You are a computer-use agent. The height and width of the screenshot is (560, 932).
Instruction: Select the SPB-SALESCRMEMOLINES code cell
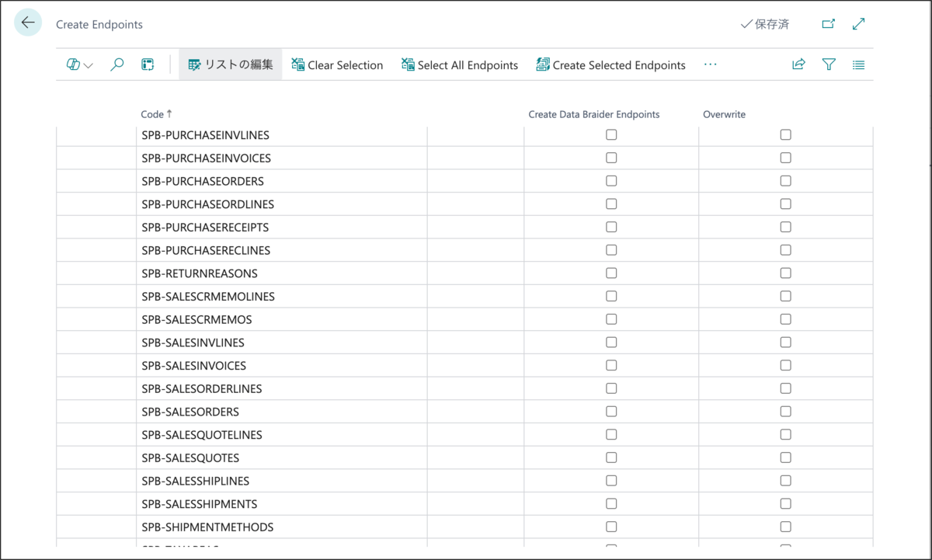(282, 297)
